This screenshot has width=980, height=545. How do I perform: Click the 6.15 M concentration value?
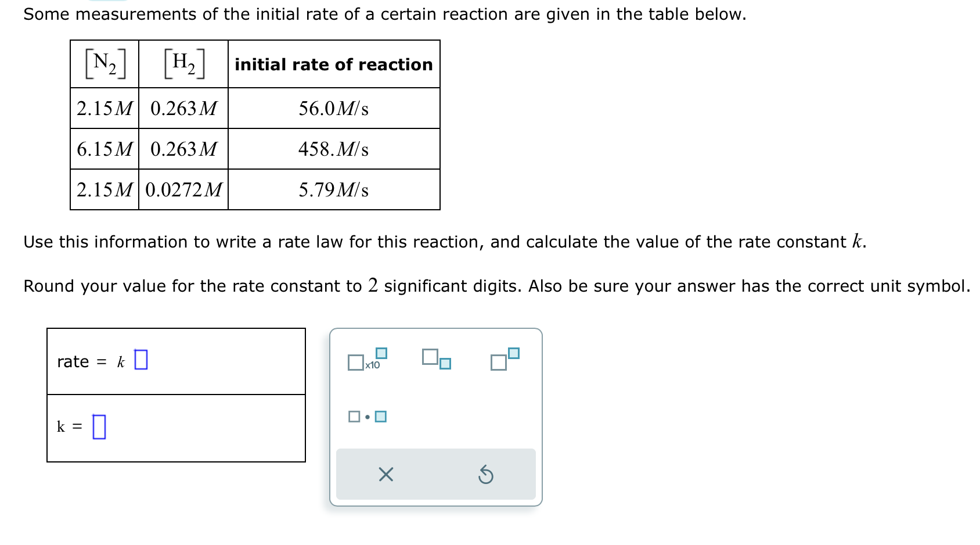pos(105,150)
